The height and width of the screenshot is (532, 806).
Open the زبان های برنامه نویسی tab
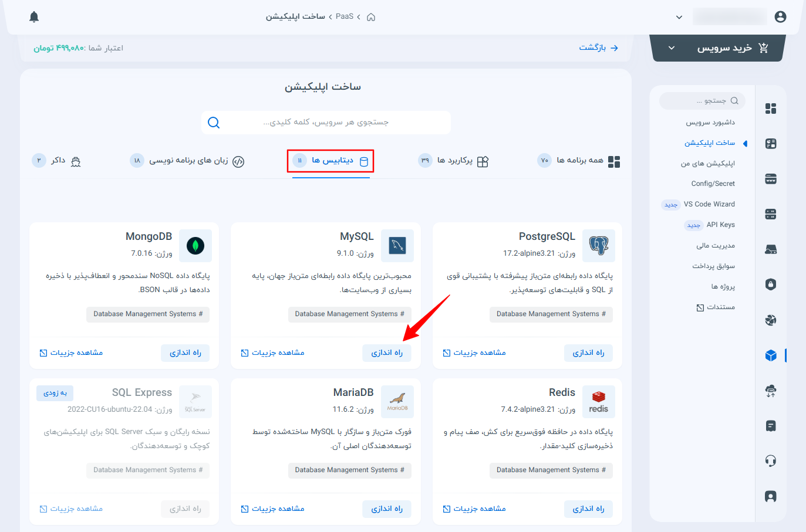click(187, 161)
